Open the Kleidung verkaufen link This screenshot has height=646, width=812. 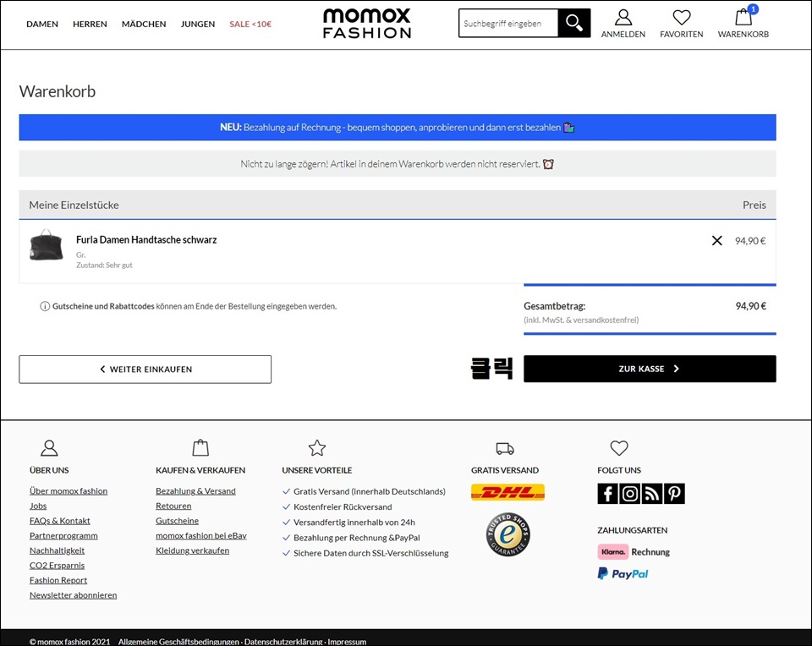pyautogui.click(x=193, y=550)
